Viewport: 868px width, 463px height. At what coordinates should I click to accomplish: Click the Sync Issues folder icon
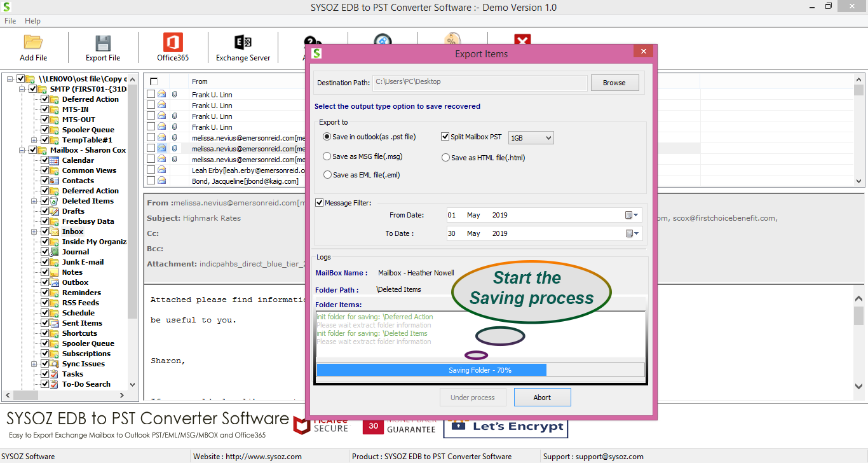point(55,364)
